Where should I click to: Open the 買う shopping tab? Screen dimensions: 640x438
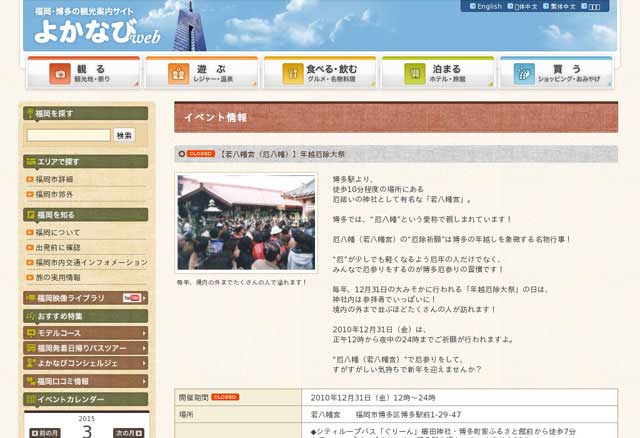click(556, 73)
